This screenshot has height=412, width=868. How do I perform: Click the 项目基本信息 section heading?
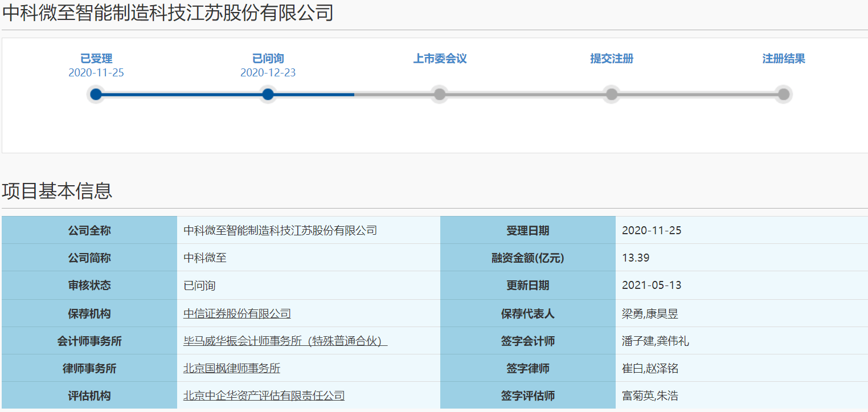57,191
